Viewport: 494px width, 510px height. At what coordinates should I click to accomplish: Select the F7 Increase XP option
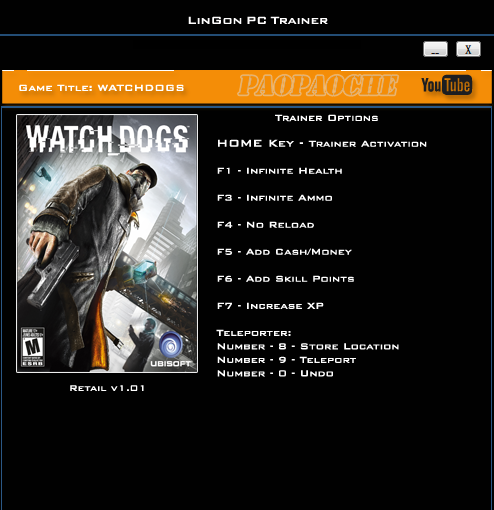(270, 306)
